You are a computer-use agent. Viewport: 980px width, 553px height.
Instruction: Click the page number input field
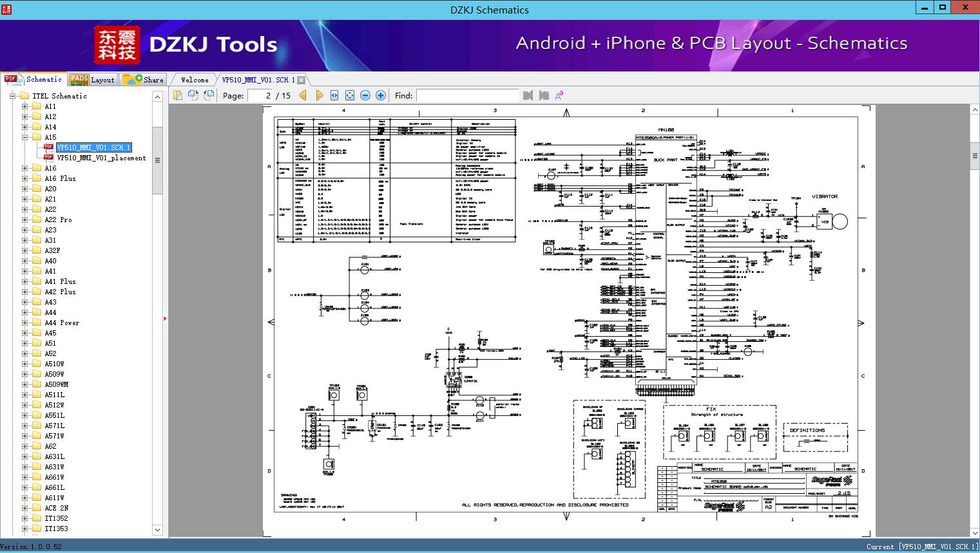(x=260, y=95)
